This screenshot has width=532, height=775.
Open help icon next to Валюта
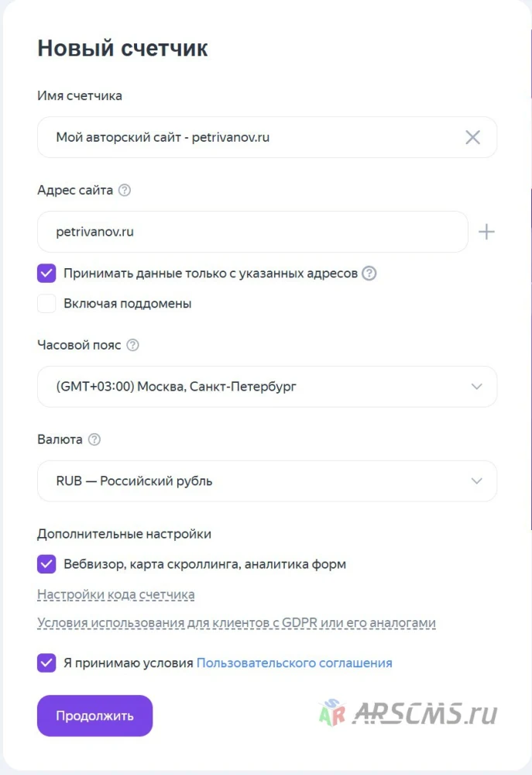tap(94, 439)
